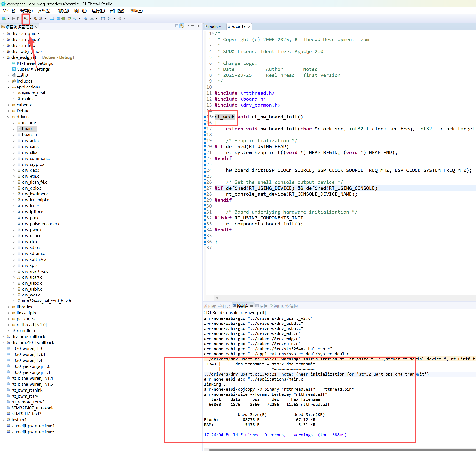Screen dimensions: 476x451
Task: Click fold toggle at line 1 comment
Action: coord(213,33)
